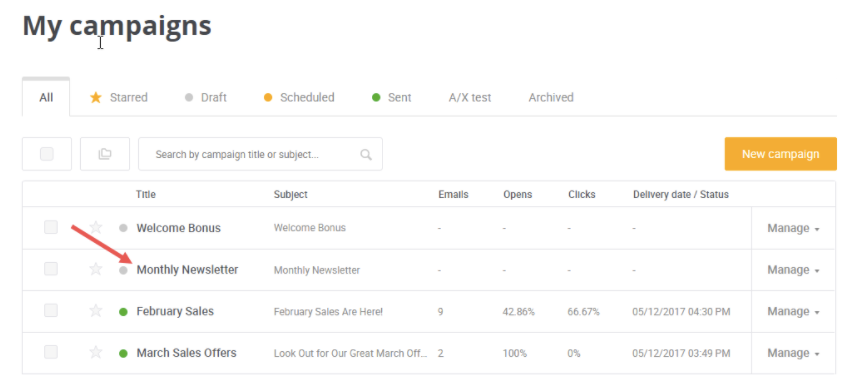Click the green status dot for February Sales
857x386 pixels.
[x=123, y=312]
